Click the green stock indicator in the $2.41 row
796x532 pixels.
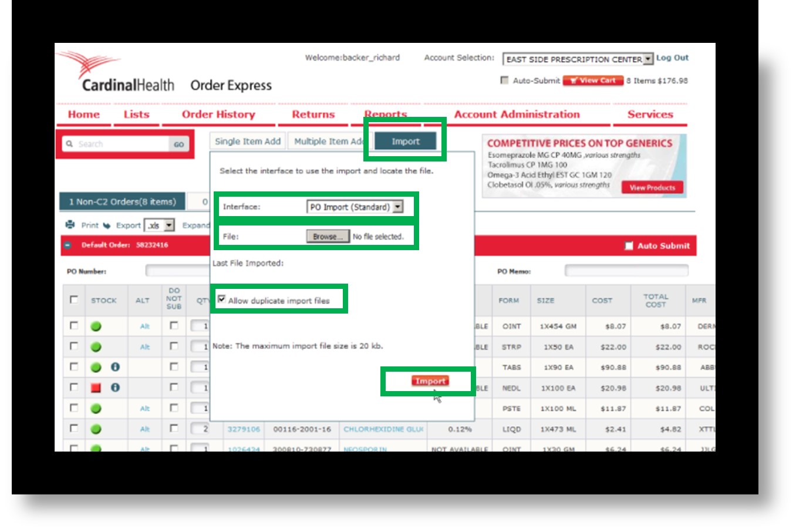96,429
